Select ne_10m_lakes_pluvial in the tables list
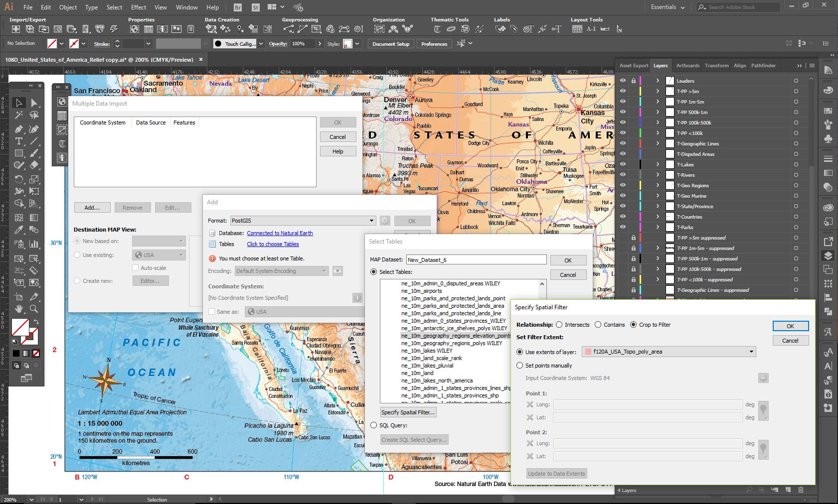Viewport: 838px width, 504px height. (427, 366)
